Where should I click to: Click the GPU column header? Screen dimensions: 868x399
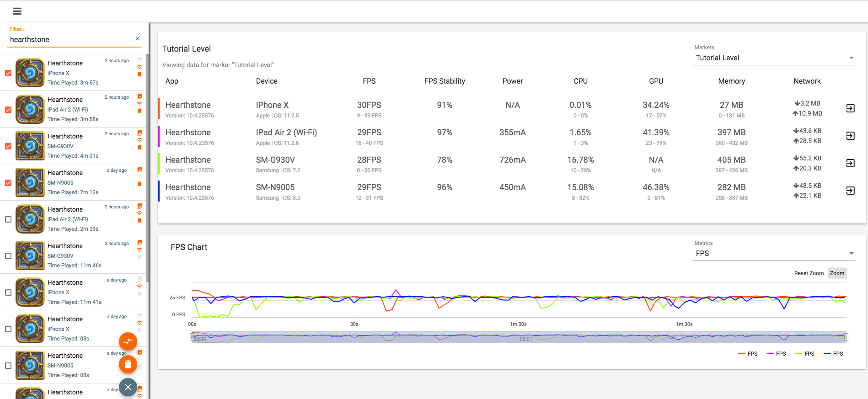(656, 81)
